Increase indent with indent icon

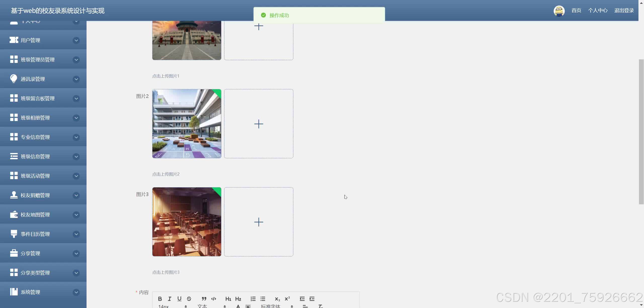pos(312,299)
